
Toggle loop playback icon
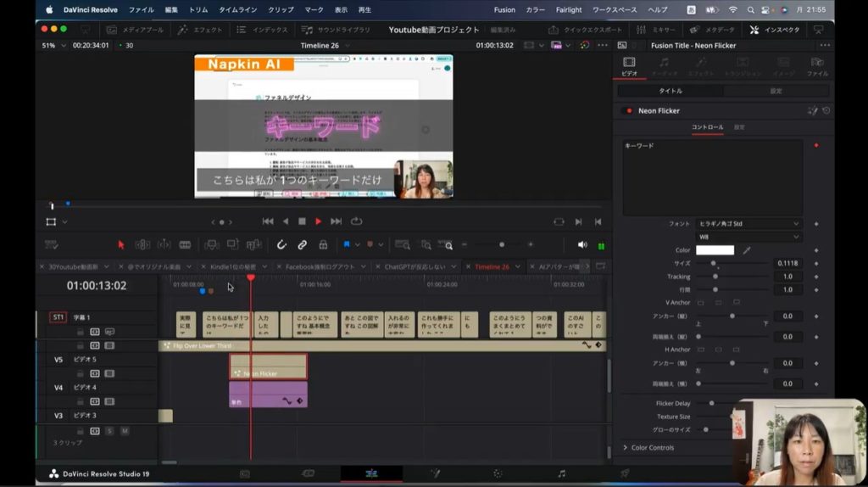pyautogui.click(x=356, y=221)
